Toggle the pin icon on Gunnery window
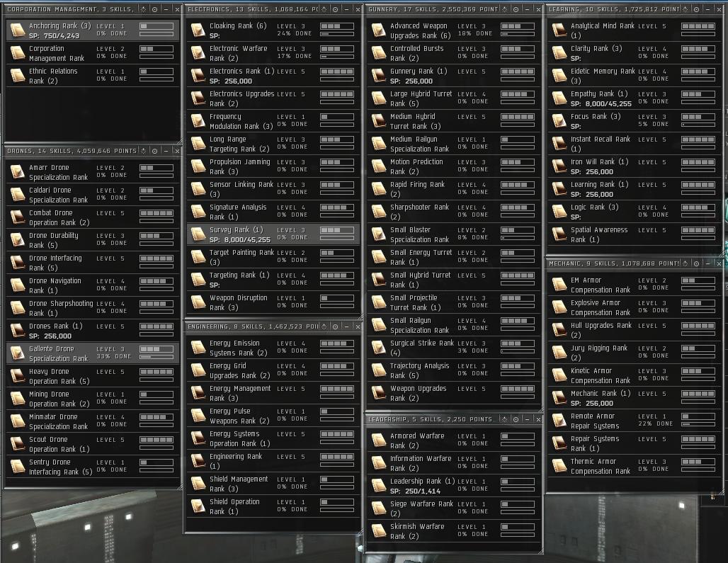The width and height of the screenshot is (728, 563). click(x=504, y=9)
